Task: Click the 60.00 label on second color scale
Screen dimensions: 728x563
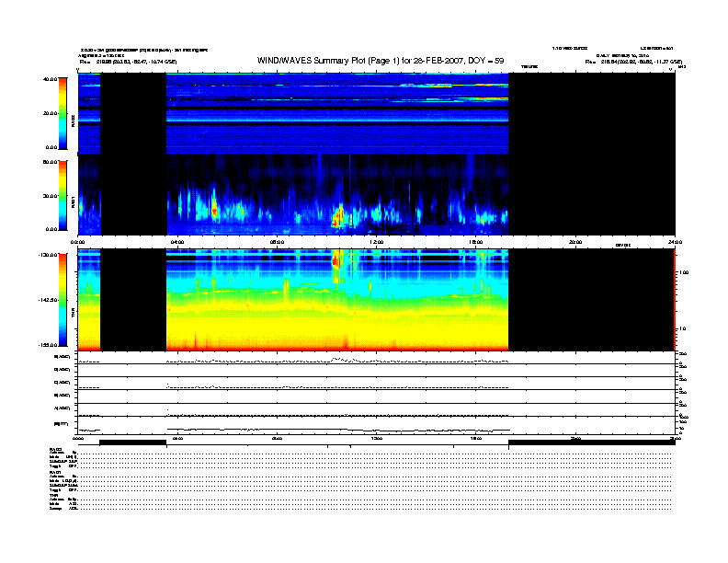Action: tap(50, 162)
